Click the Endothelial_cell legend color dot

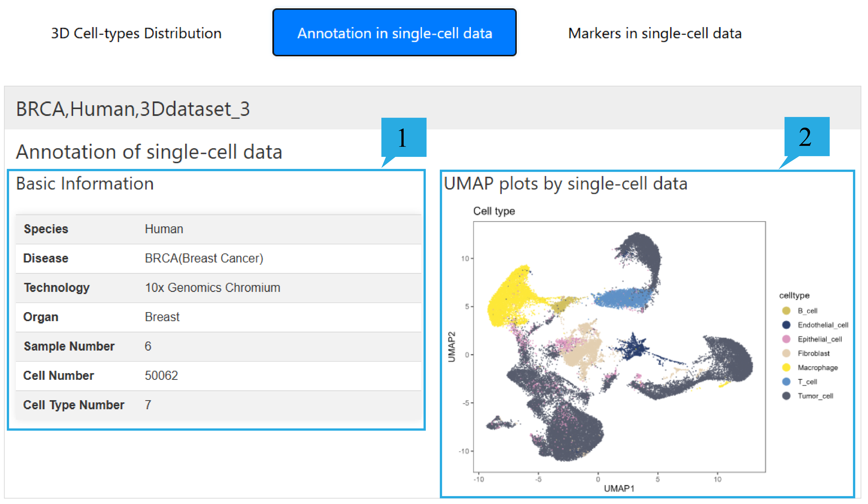pyautogui.click(x=786, y=325)
